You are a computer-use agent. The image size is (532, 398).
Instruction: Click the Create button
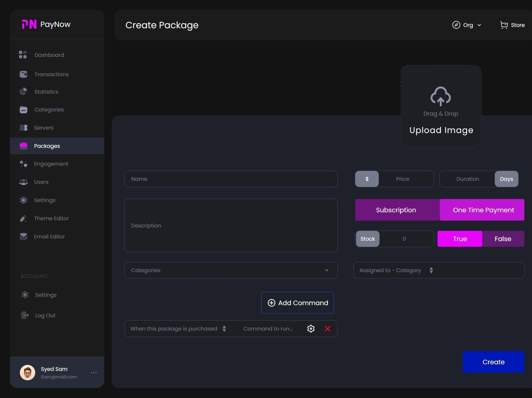pos(493,362)
